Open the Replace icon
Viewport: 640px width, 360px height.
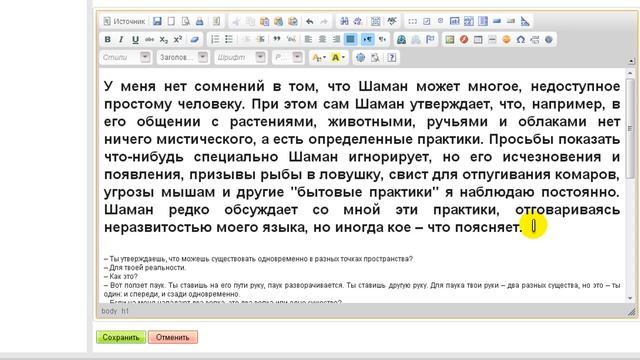pyautogui.click(x=358, y=21)
